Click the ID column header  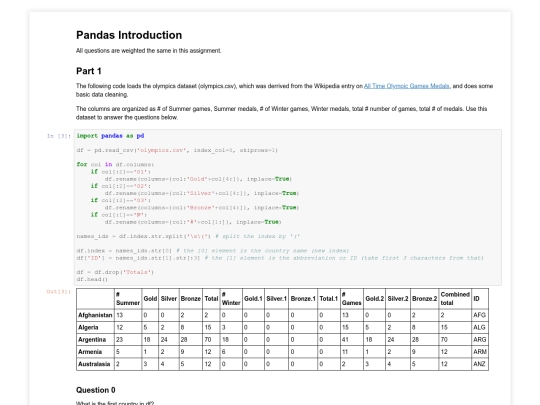coord(480,299)
